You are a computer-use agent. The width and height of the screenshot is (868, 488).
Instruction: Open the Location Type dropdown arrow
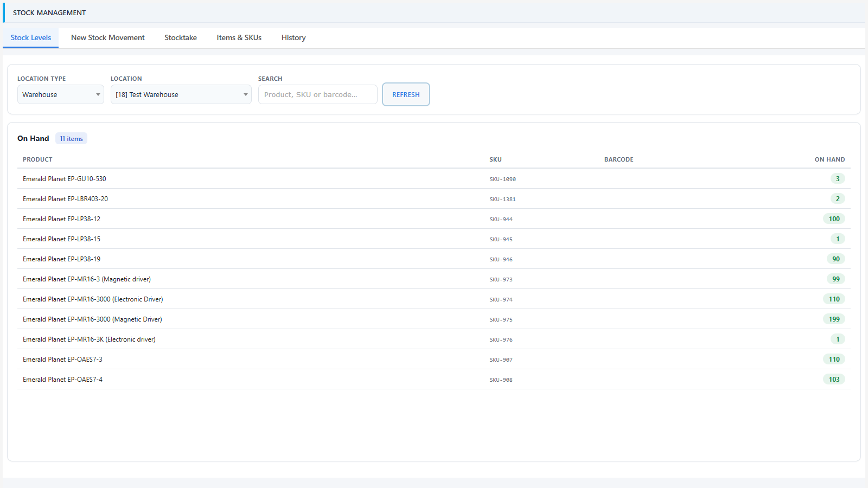pyautogui.click(x=98, y=94)
